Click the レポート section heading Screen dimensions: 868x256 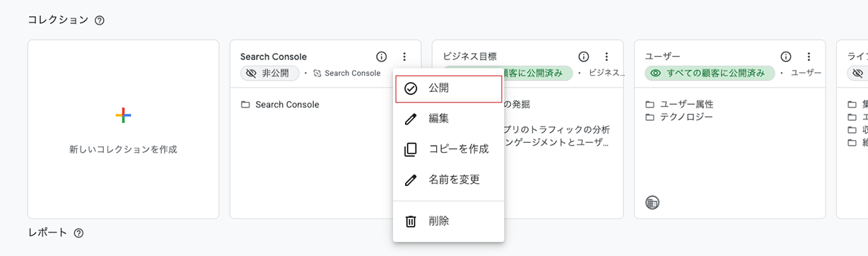[47, 233]
